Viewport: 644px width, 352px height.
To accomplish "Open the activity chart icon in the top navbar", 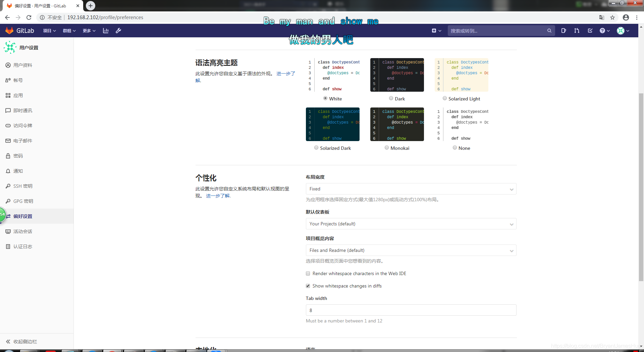I will coord(106,31).
